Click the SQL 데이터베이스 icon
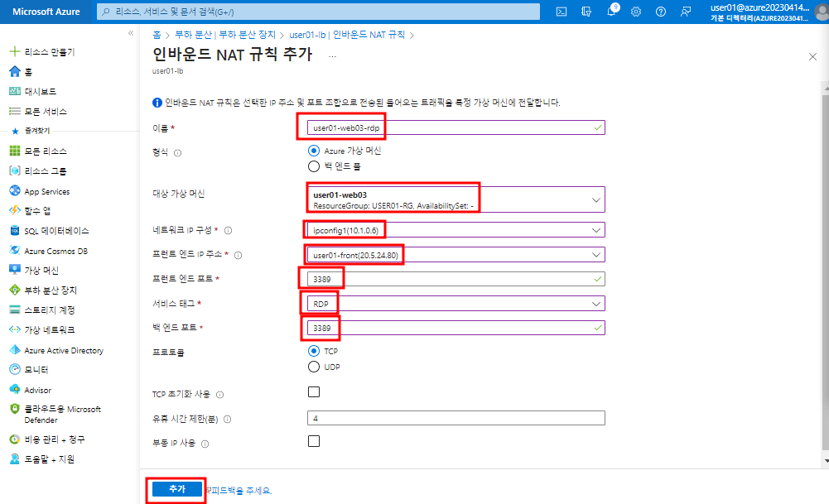Screen dimensions: 829x504 [x=15, y=230]
